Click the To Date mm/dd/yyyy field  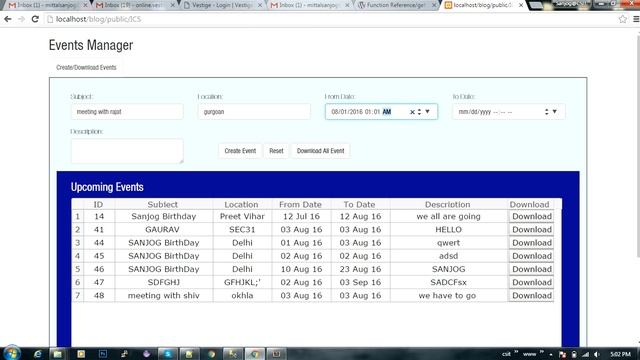click(x=509, y=111)
